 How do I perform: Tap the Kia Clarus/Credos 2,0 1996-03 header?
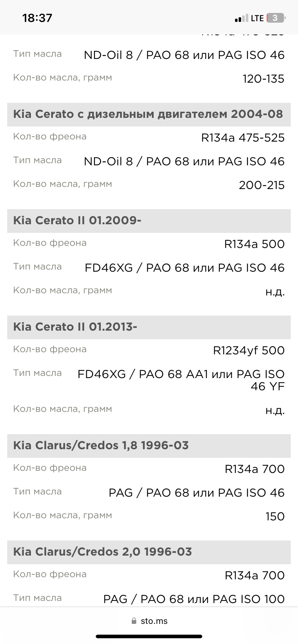pos(149,552)
